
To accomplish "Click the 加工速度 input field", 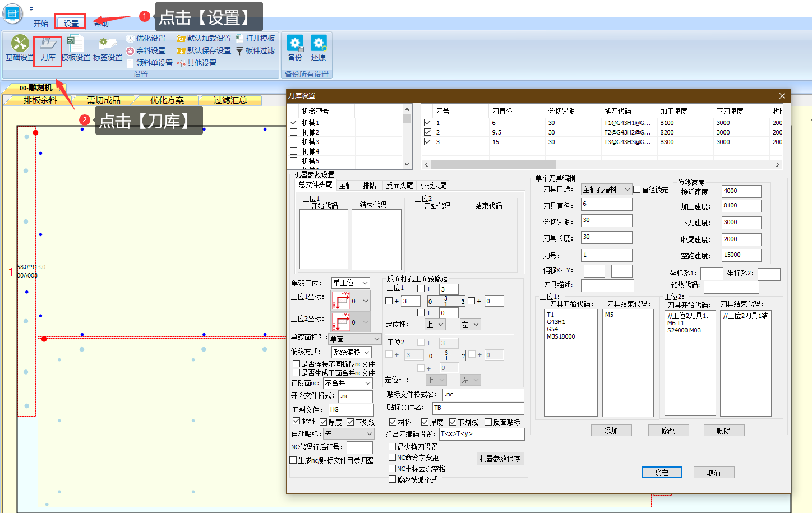I will [741, 206].
